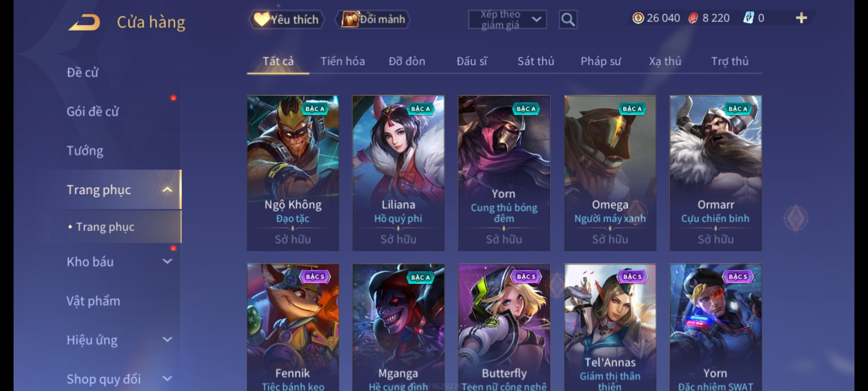Switch to the Sát thủ tab
The width and height of the screenshot is (868, 391).
coord(536,61)
